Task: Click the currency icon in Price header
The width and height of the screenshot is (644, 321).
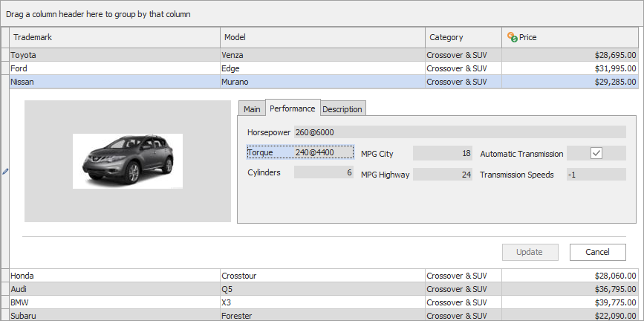Action: (x=513, y=37)
